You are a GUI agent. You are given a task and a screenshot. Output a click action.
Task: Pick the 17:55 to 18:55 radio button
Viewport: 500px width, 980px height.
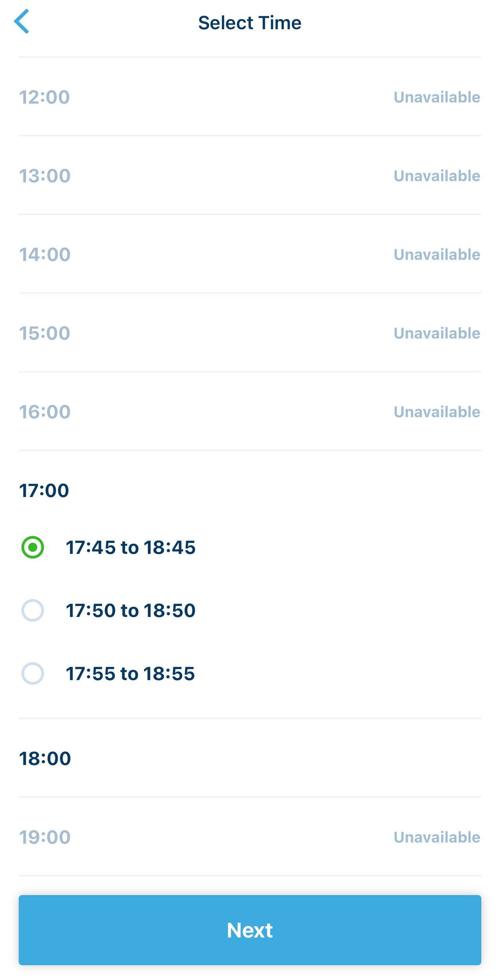[x=33, y=673]
